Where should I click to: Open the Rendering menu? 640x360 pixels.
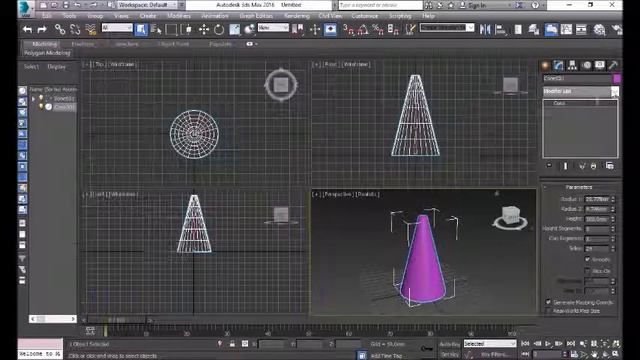(x=297, y=16)
